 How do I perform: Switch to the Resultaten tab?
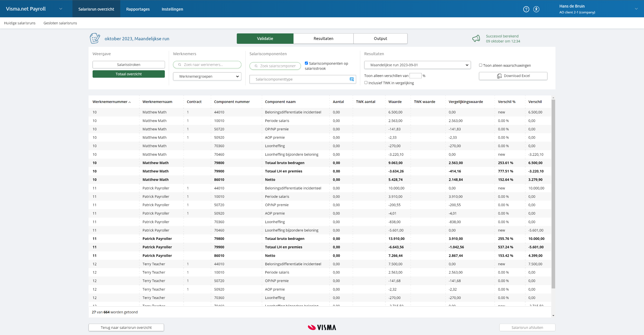(323, 38)
